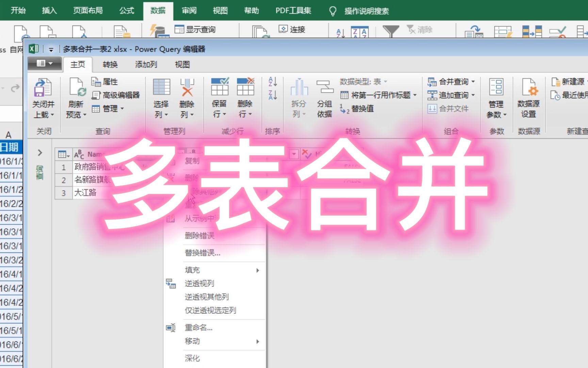Click 清除 clear filter in Excel ribbon
Image resolution: width=588 pixels, height=368 pixels.
[x=419, y=30]
